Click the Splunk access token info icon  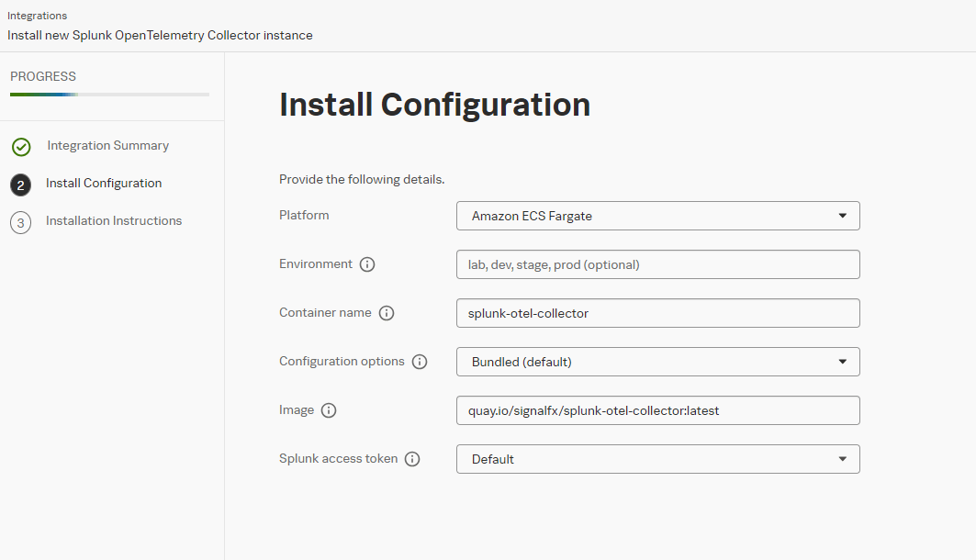pyautogui.click(x=412, y=459)
